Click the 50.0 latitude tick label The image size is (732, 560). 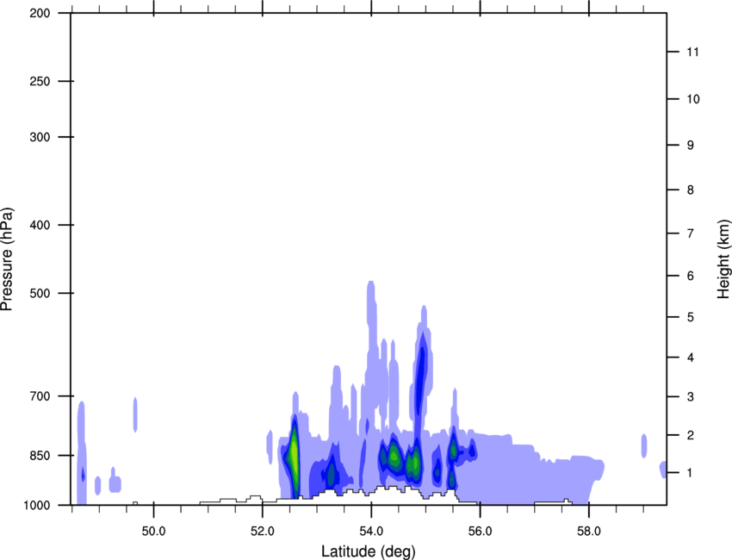coord(153,532)
